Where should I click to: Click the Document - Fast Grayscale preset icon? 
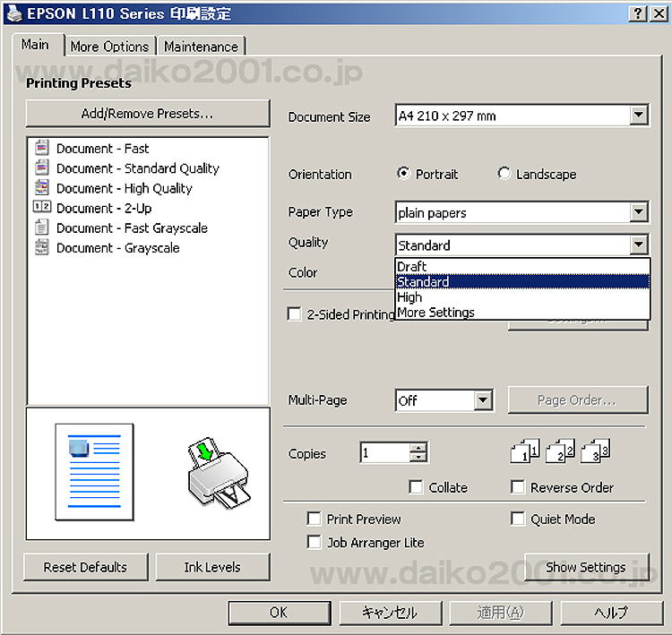41,227
